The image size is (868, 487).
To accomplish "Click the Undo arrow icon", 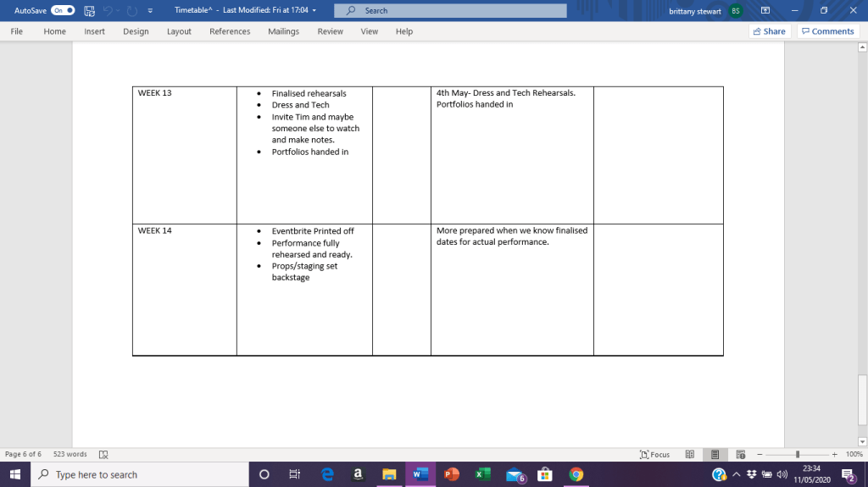I will 108,10.
